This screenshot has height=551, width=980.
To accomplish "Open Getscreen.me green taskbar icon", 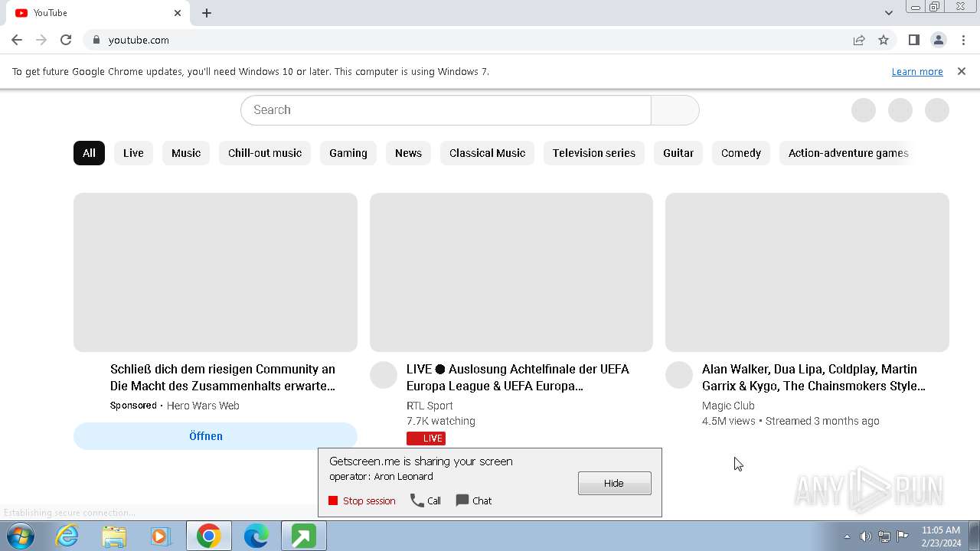I will pyautogui.click(x=303, y=536).
